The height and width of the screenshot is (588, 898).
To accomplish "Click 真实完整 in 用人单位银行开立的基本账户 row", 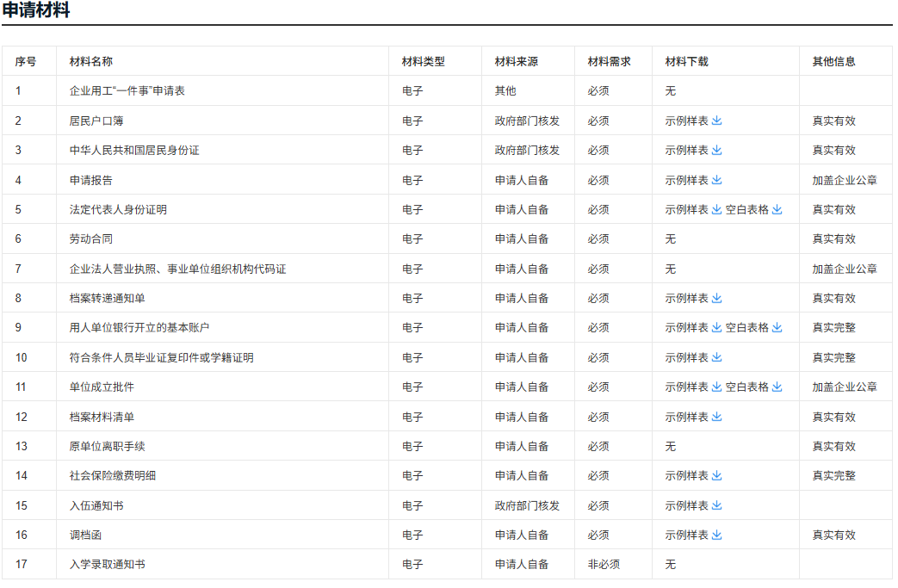I will [833, 327].
